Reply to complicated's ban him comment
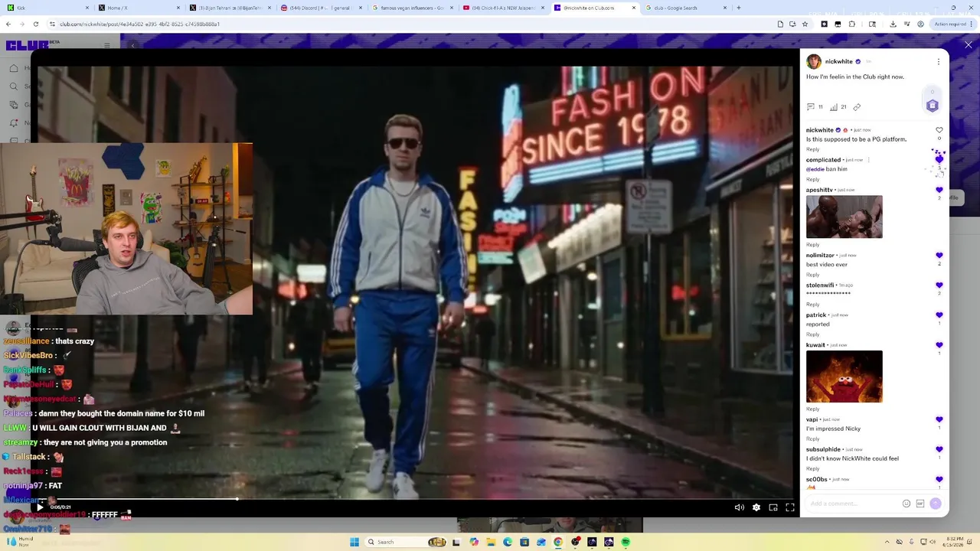The height and width of the screenshot is (551, 980). (812, 179)
